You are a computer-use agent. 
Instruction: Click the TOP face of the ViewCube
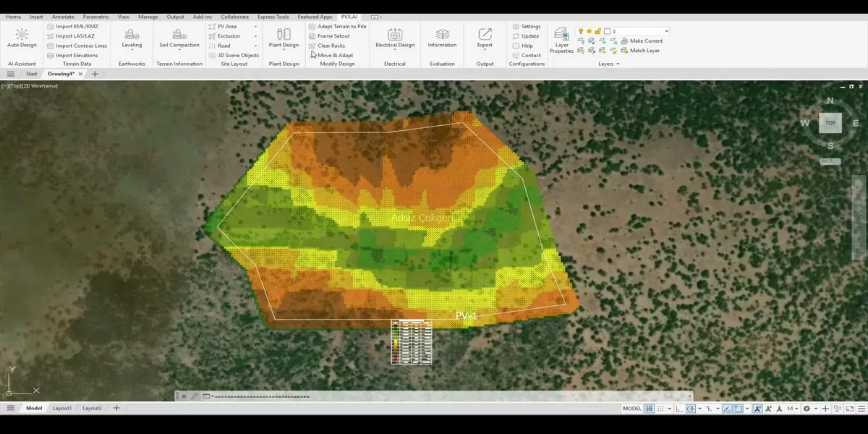pyautogui.click(x=830, y=123)
